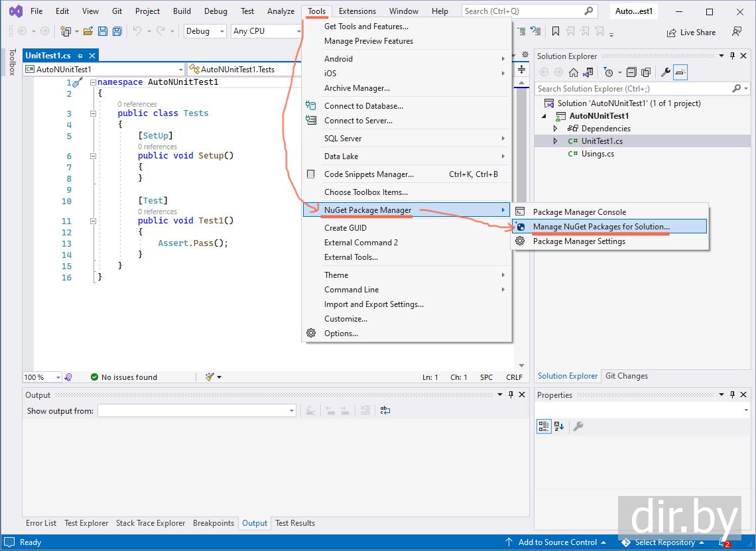Expand the Dependencies node in Solution Explorer
The height and width of the screenshot is (551, 756).
point(556,129)
